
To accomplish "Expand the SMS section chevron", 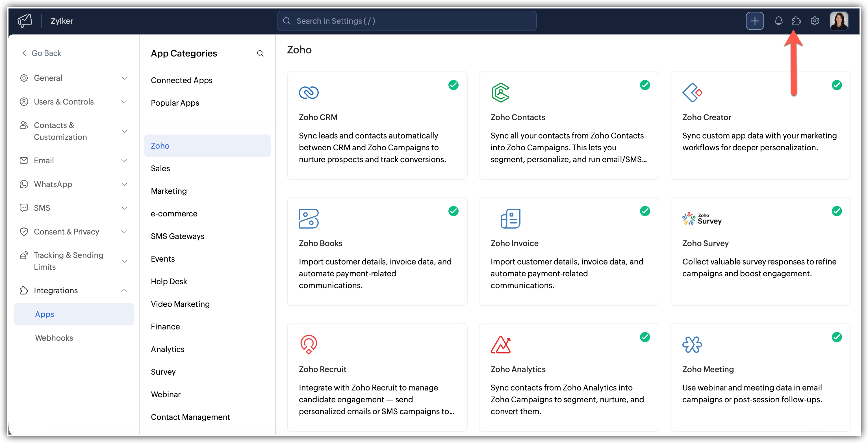I will 124,208.
